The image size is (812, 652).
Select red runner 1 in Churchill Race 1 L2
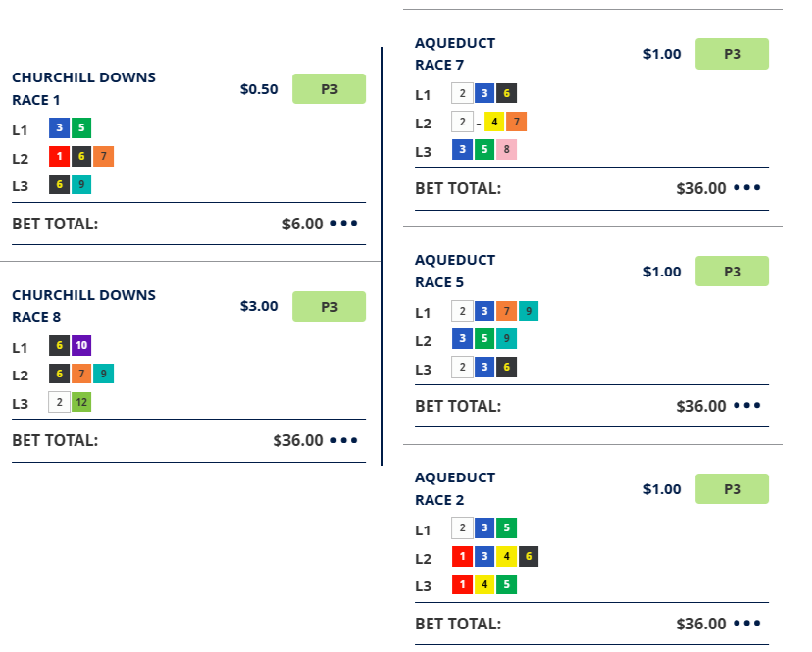coord(60,157)
